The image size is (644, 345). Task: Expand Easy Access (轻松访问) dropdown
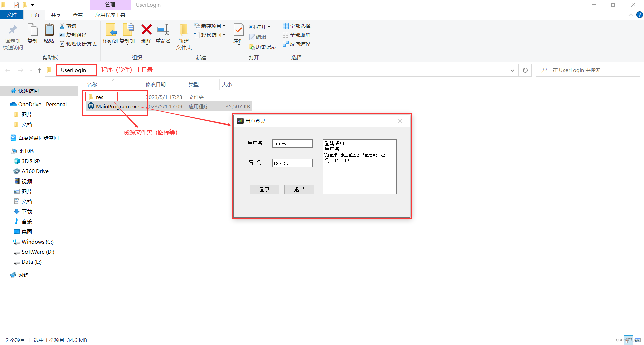tap(210, 35)
